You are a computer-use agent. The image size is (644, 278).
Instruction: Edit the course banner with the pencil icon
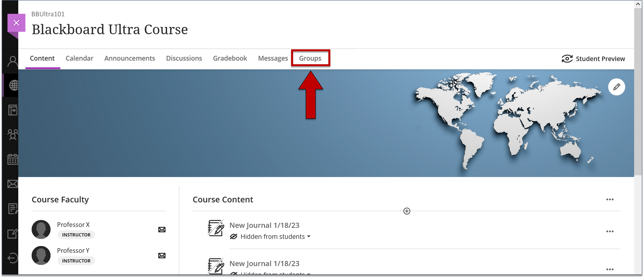click(x=616, y=87)
